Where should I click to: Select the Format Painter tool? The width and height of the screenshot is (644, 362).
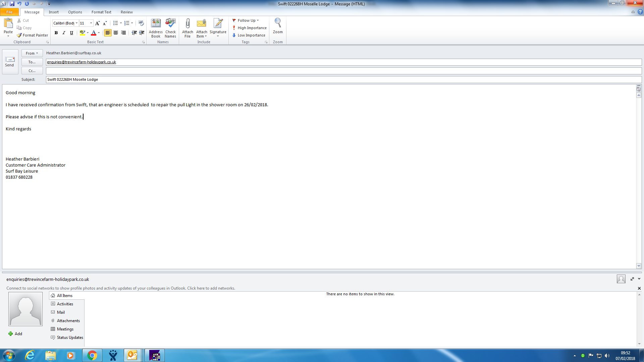(x=33, y=35)
